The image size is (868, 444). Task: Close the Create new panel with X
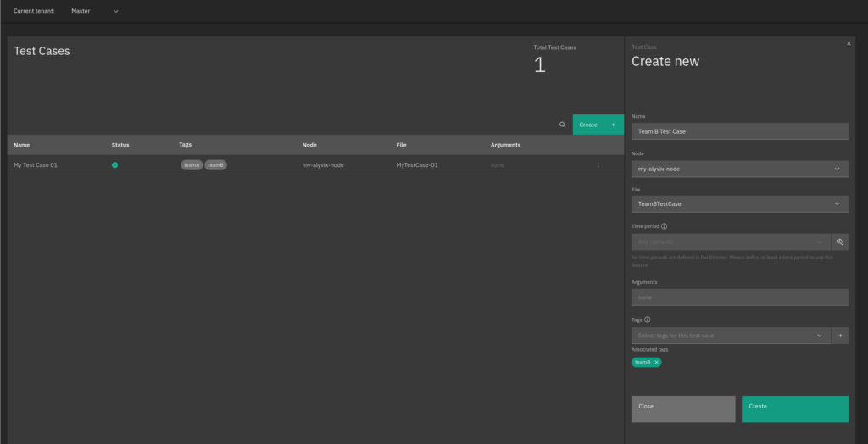coord(849,43)
